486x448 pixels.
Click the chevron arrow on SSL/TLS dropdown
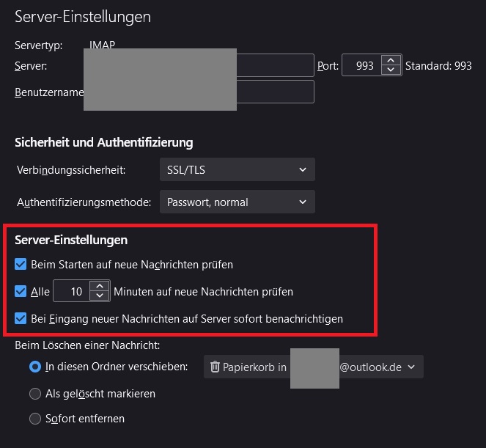coord(303,170)
